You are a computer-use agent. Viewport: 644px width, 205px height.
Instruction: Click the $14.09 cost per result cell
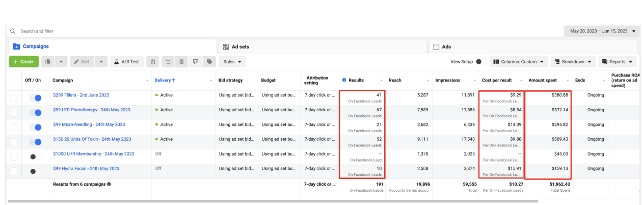(516, 124)
